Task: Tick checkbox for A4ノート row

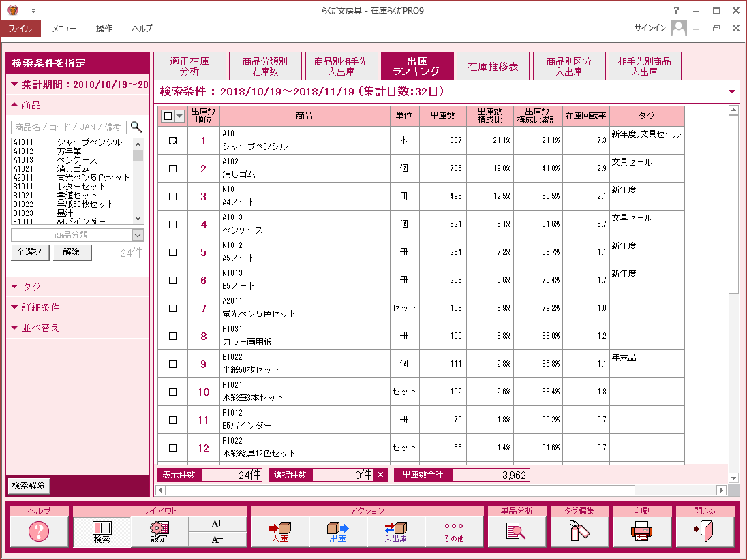Action: click(172, 196)
